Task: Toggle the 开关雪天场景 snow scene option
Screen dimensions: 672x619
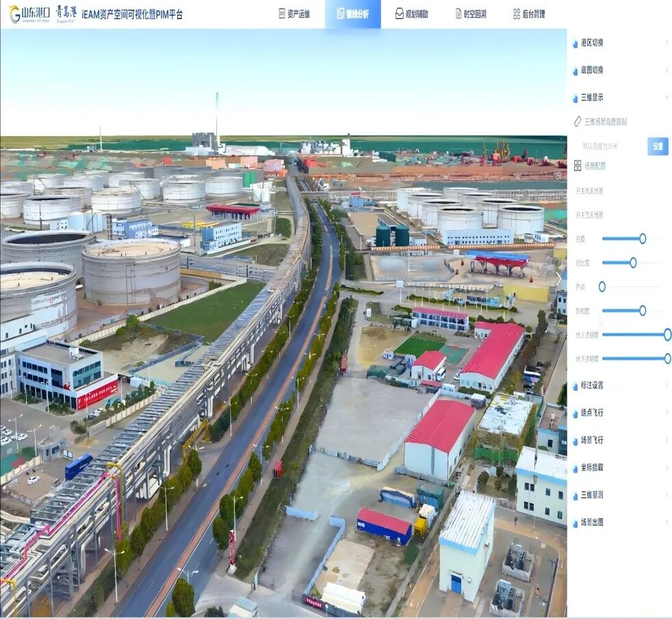Action: [x=589, y=215]
